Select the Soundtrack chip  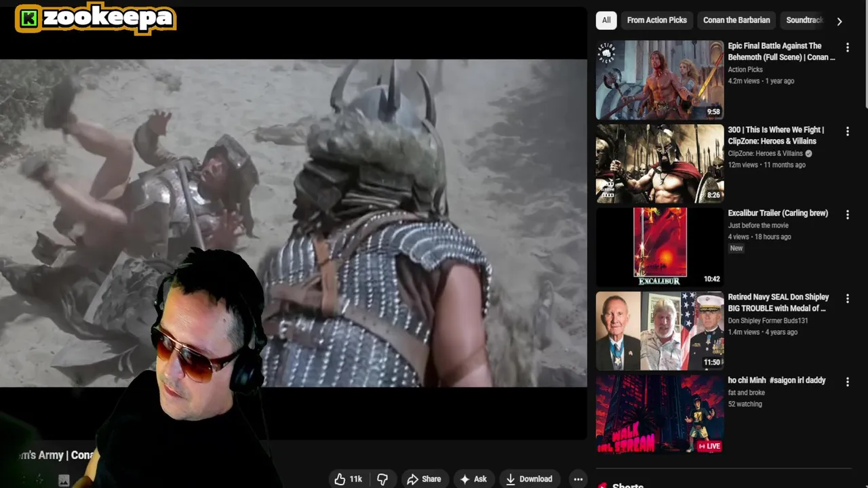(804, 20)
